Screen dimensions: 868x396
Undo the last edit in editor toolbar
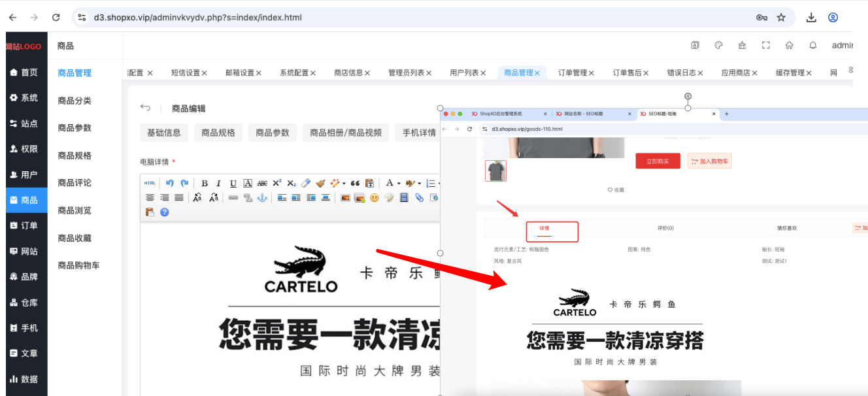point(170,184)
